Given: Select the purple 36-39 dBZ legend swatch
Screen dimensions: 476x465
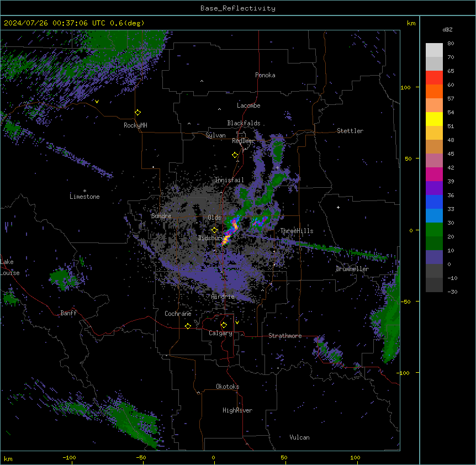Looking at the screenshot, I should [x=434, y=188].
